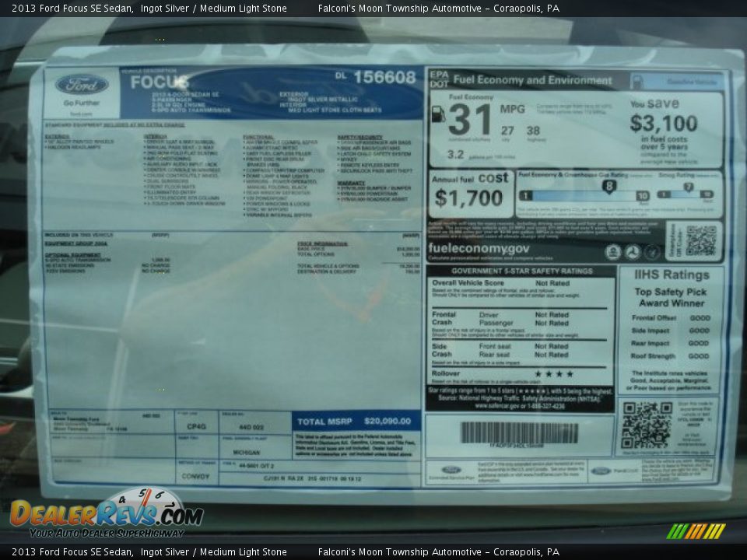This screenshot has height=560, width=747.
Task: Select the EPA logo in the Fuel Economy header
Action: (437, 74)
